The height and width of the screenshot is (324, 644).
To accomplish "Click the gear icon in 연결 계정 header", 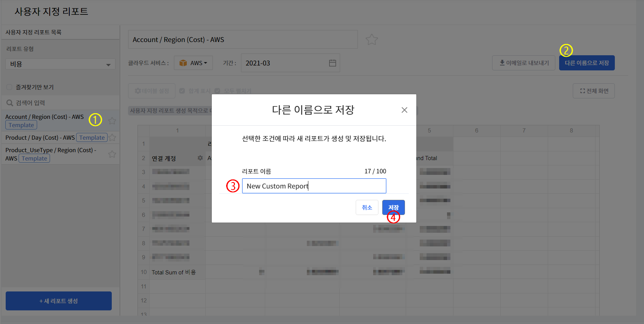I will pyautogui.click(x=200, y=158).
